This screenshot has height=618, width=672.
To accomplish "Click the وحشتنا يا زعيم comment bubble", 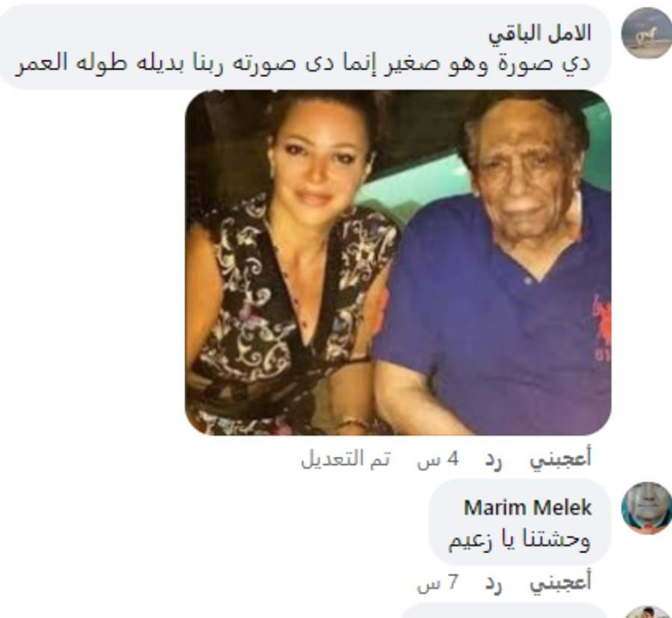I will [x=520, y=522].
